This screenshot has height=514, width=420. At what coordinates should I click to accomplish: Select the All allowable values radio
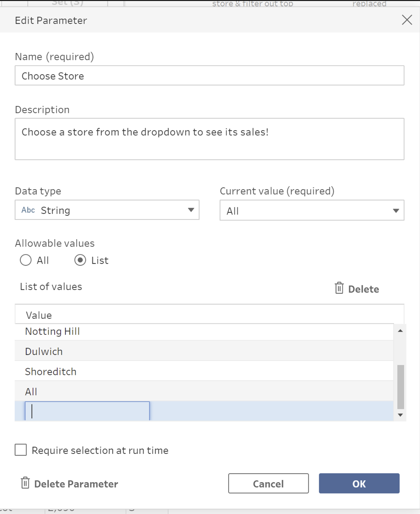(x=26, y=260)
